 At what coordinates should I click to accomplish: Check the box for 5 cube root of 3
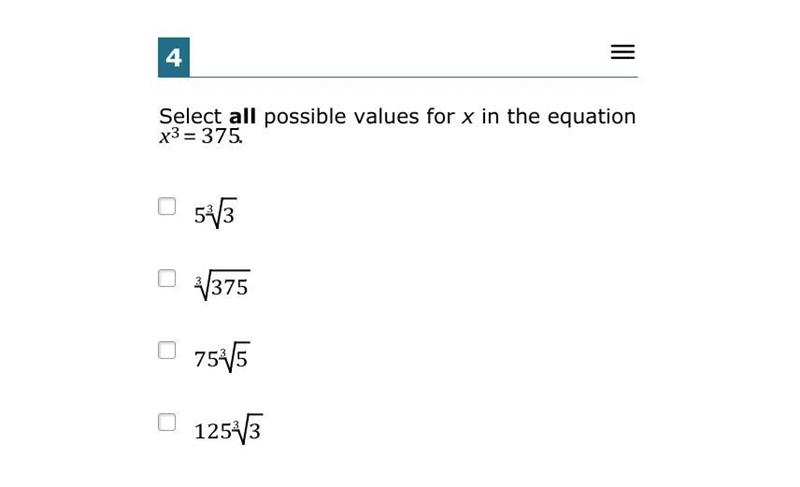(x=167, y=207)
